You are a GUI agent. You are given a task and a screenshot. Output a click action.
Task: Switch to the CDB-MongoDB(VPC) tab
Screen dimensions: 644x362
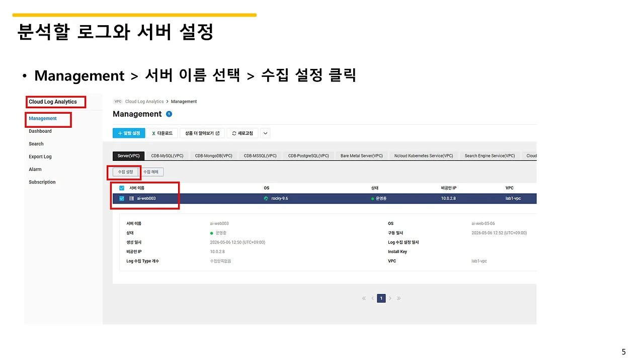coord(214,156)
